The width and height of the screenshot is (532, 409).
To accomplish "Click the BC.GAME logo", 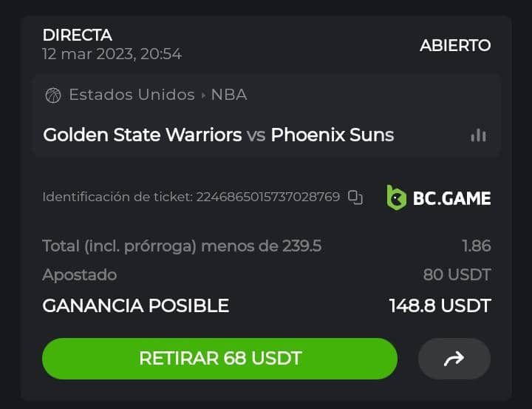I will pos(439,197).
